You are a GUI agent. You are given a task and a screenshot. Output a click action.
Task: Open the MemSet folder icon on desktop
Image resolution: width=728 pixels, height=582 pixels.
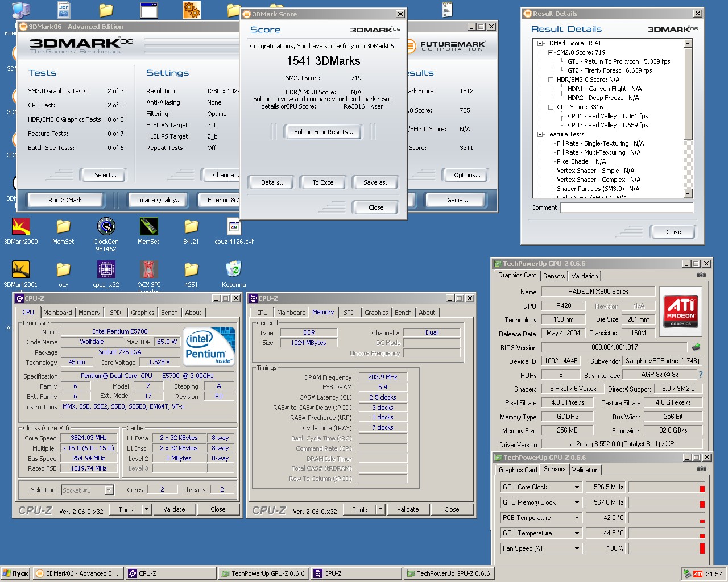pos(63,227)
